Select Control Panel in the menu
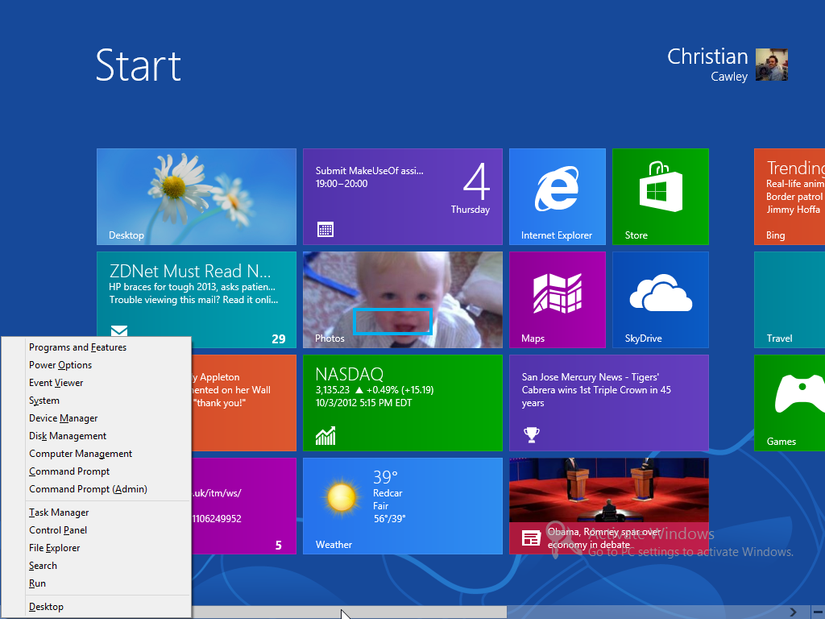This screenshot has width=825, height=619. tap(58, 530)
